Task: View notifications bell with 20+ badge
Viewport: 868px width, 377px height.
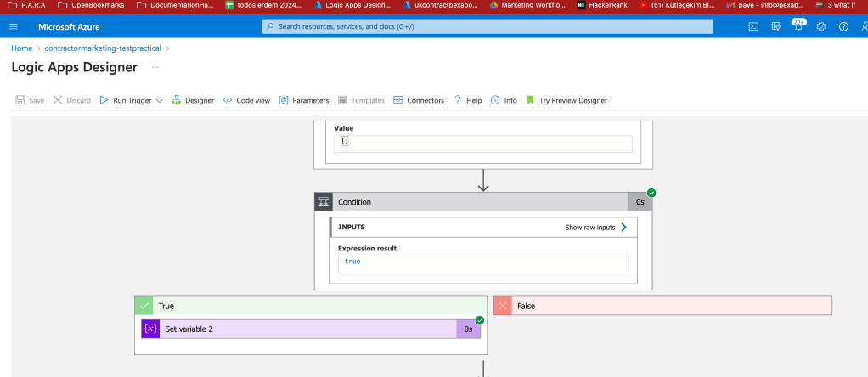Action: click(798, 25)
